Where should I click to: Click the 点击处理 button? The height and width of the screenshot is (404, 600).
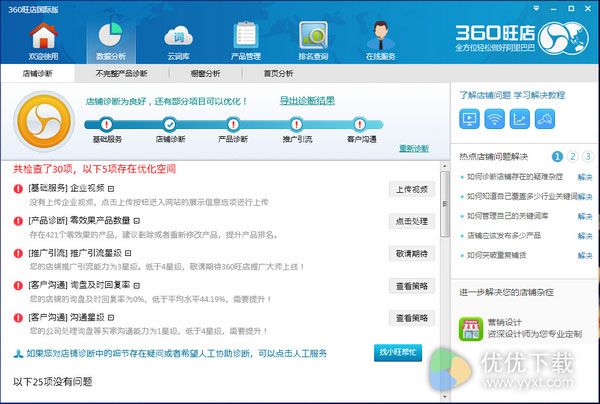tap(412, 222)
